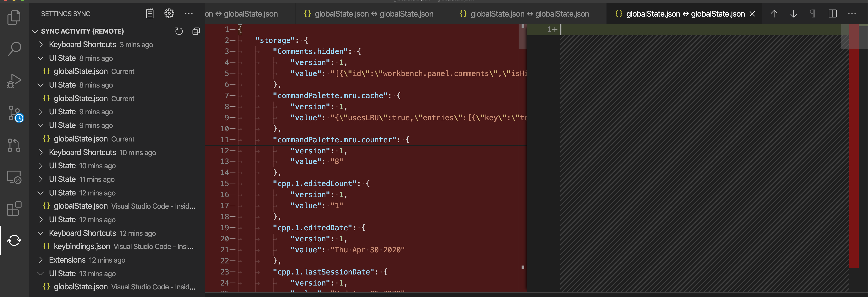Screen dimensions: 868x297
Task: Collapse all Sync Activity items
Action: pos(196,31)
